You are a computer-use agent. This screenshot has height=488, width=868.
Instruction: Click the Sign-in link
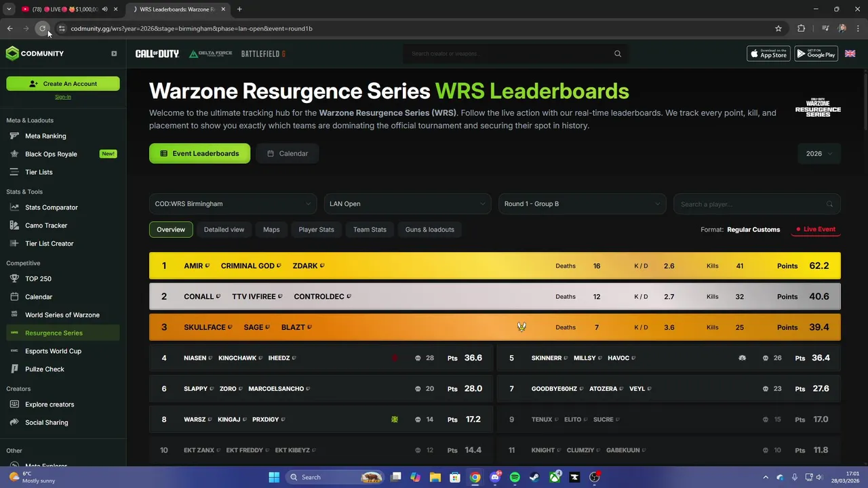coord(62,97)
